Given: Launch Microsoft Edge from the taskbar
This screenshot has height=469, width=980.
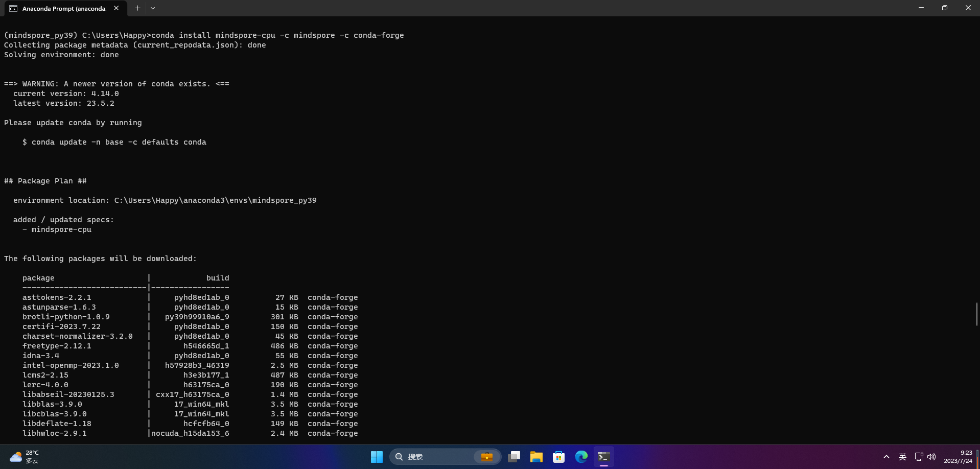Looking at the screenshot, I should click(x=581, y=457).
